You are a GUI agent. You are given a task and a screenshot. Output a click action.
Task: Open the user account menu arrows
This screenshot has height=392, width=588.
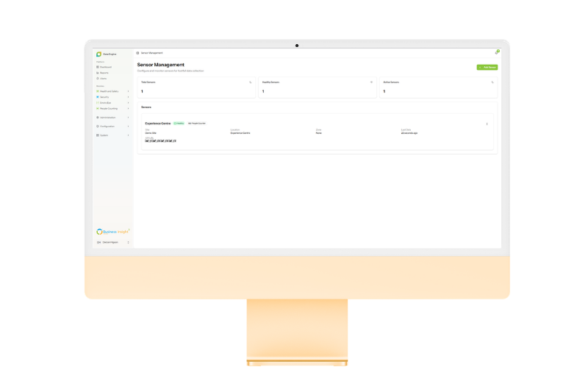pos(128,242)
